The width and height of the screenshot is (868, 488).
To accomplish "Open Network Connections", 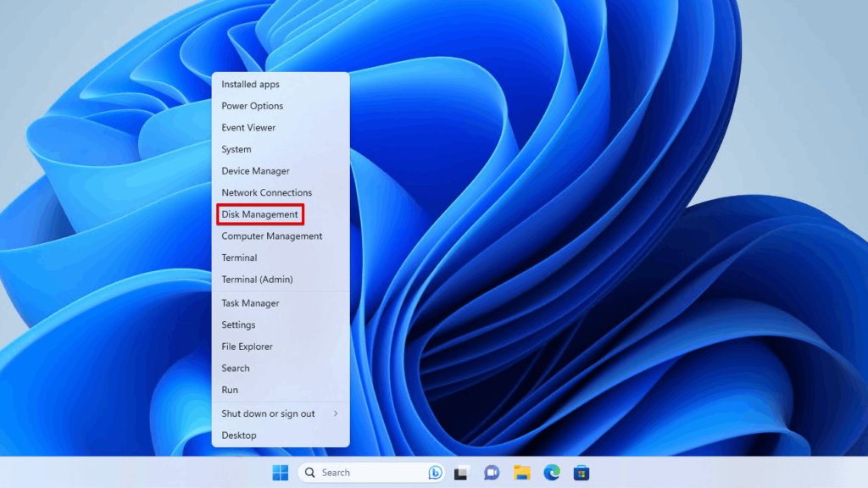I will [x=267, y=192].
